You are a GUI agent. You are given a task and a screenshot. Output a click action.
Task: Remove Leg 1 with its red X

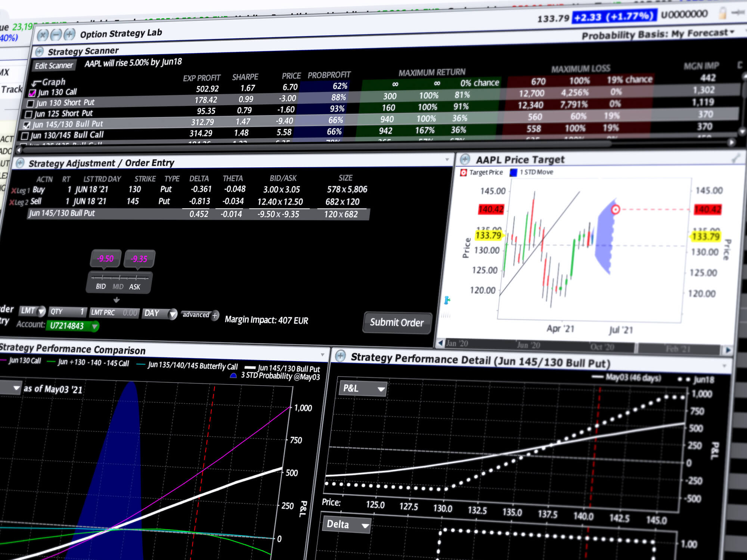tap(13, 191)
